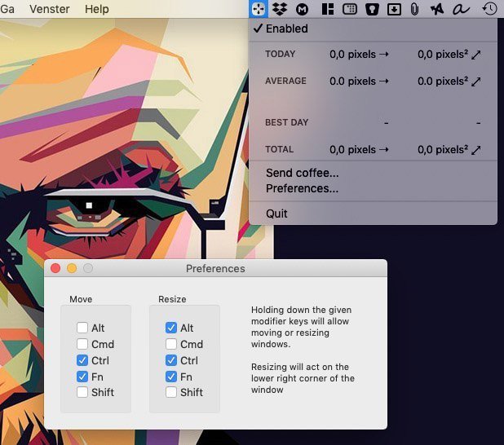Click the TOTAL stats row label
The width and height of the screenshot is (504, 445).
tap(280, 149)
